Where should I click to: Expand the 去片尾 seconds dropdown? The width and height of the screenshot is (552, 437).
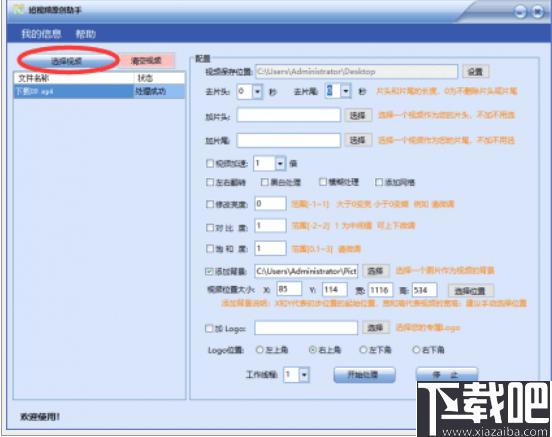point(346,91)
